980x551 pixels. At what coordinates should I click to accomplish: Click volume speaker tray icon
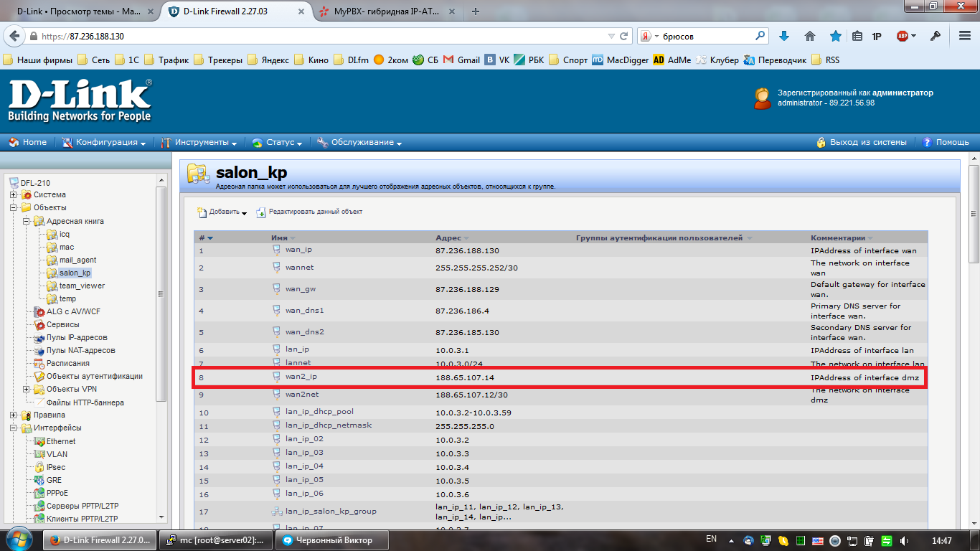coord(905,540)
